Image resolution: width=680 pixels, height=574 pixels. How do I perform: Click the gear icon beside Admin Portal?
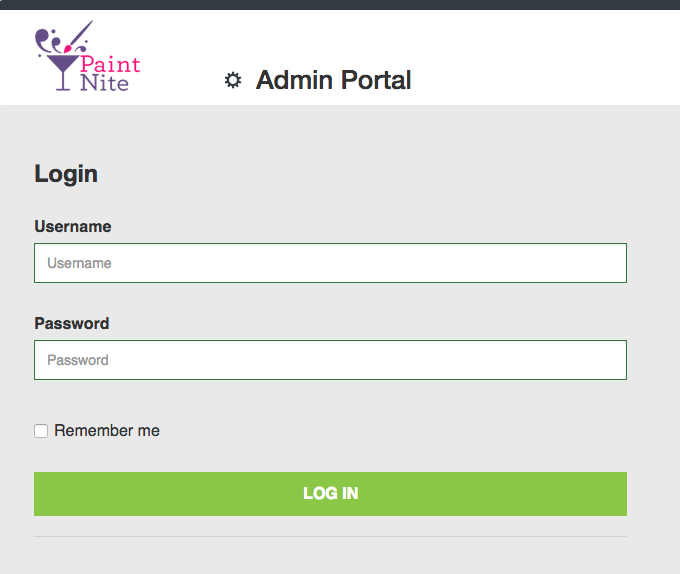click(x=233, y=80)
